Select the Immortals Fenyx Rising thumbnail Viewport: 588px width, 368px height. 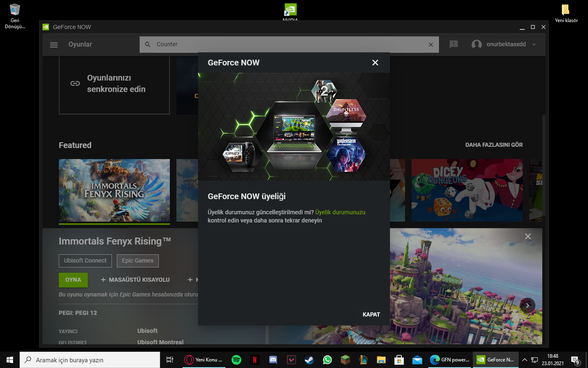tap(114, 191)
